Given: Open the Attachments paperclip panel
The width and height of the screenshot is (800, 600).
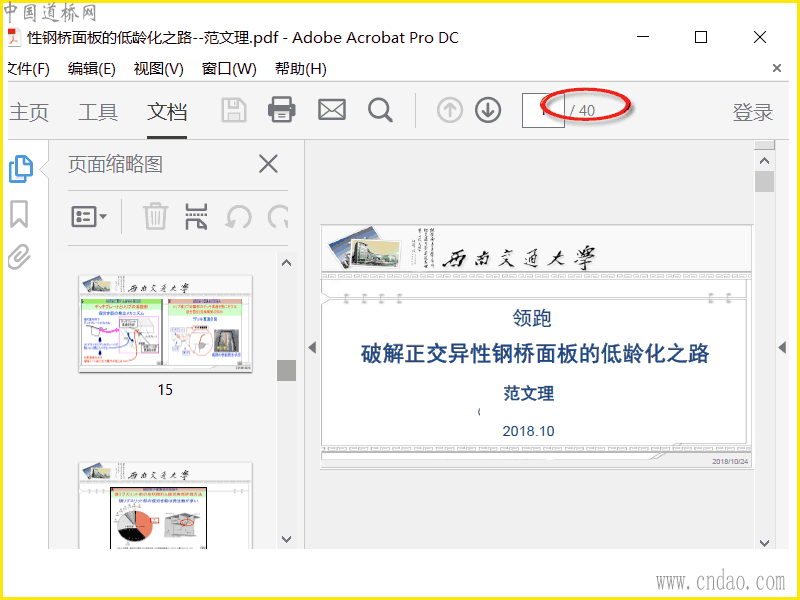Looking at the screenshot, I should (19, 257).
